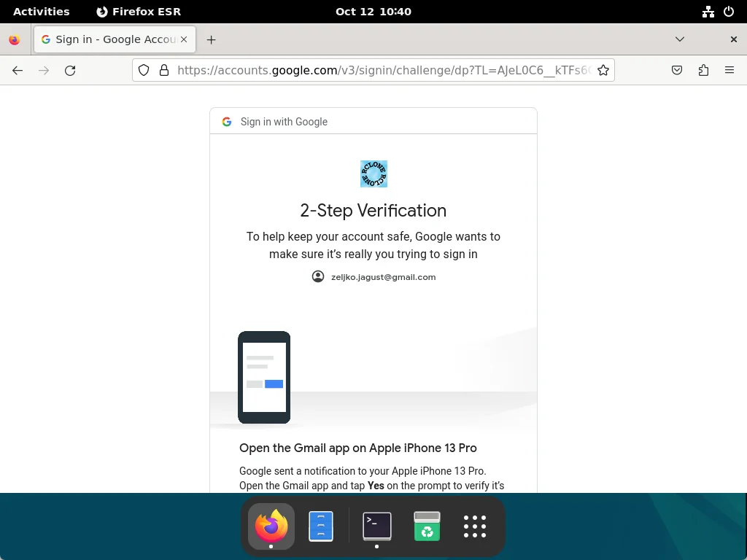Click the Rclone app logo

point(373,174)
